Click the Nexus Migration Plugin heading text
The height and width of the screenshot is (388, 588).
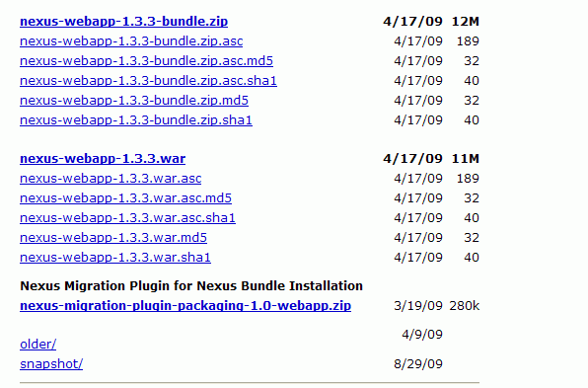(x=191, y=286)
